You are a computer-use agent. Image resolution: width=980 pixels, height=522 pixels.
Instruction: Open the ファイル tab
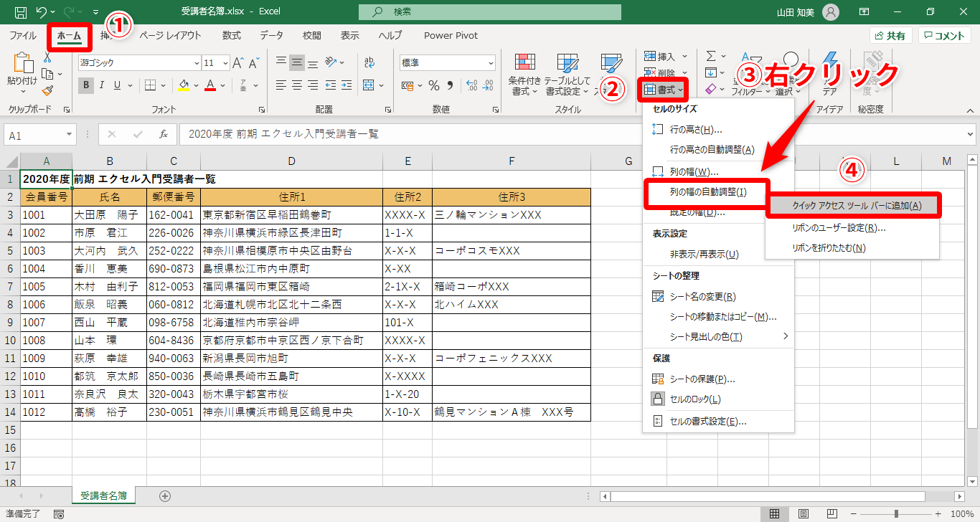click(23, 35)
